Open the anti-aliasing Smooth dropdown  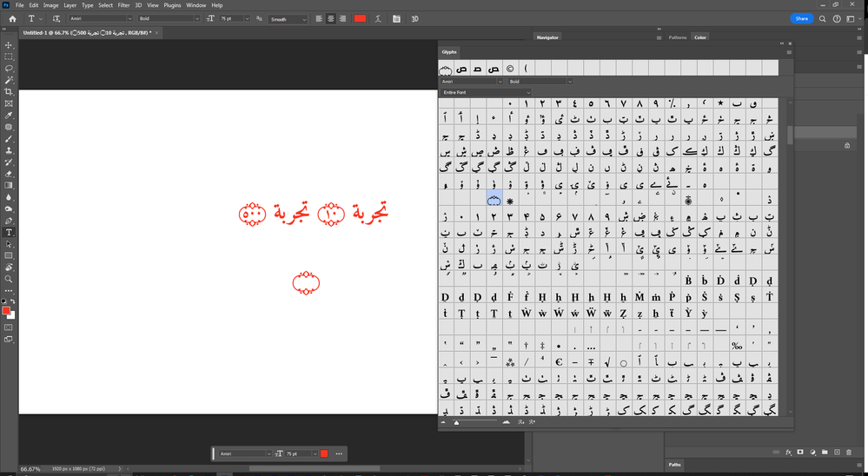coord(288,19)
